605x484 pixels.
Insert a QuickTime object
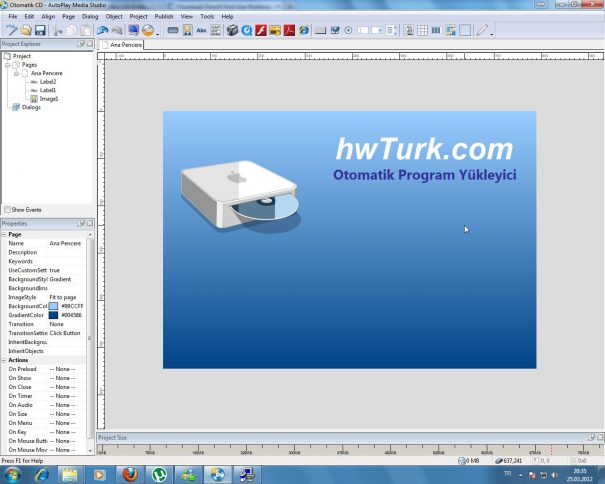tap(247, 30)
